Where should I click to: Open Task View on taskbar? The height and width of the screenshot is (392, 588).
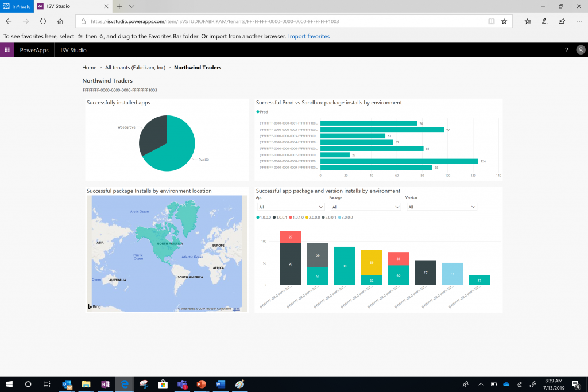tap(47, 384)
